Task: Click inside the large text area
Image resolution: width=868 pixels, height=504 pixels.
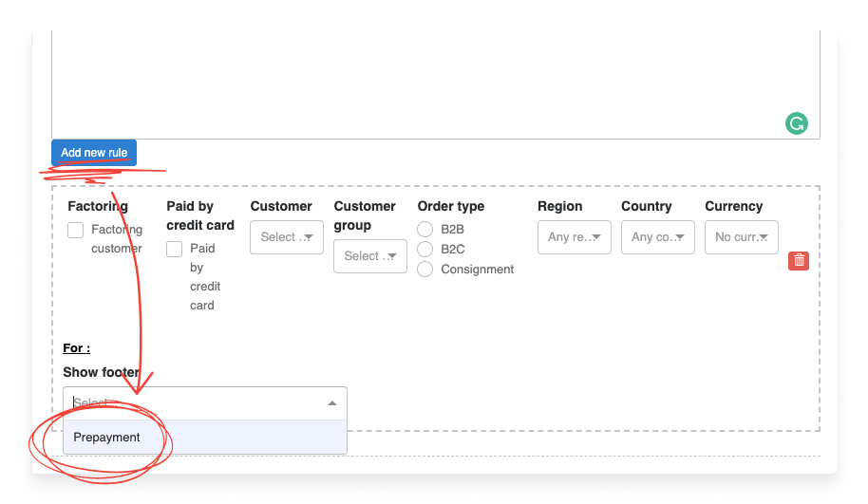Action: pos(436,83)
